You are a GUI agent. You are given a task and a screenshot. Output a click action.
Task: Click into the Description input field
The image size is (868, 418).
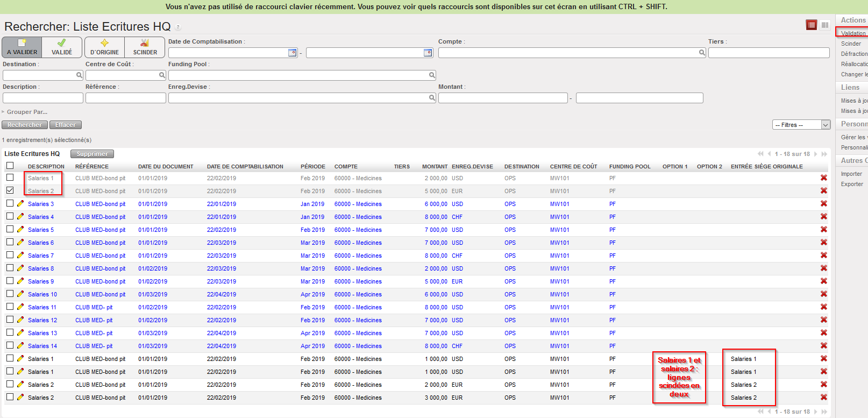(x=43, y=98)
